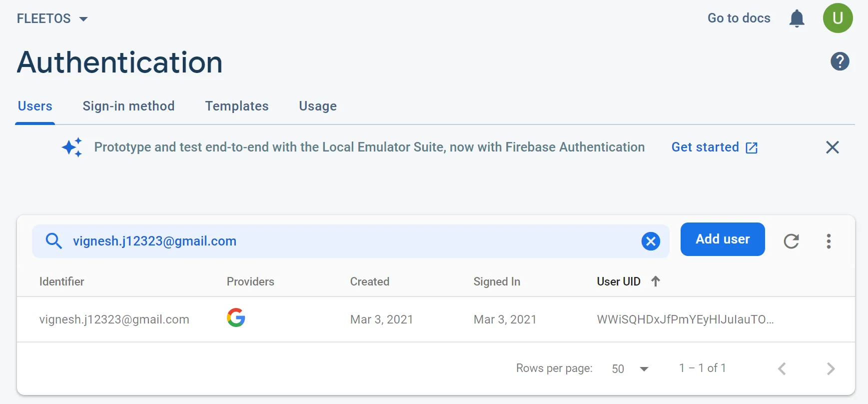
Task: Dismiss the Emulator Suite banner
Action: point(832,147)
